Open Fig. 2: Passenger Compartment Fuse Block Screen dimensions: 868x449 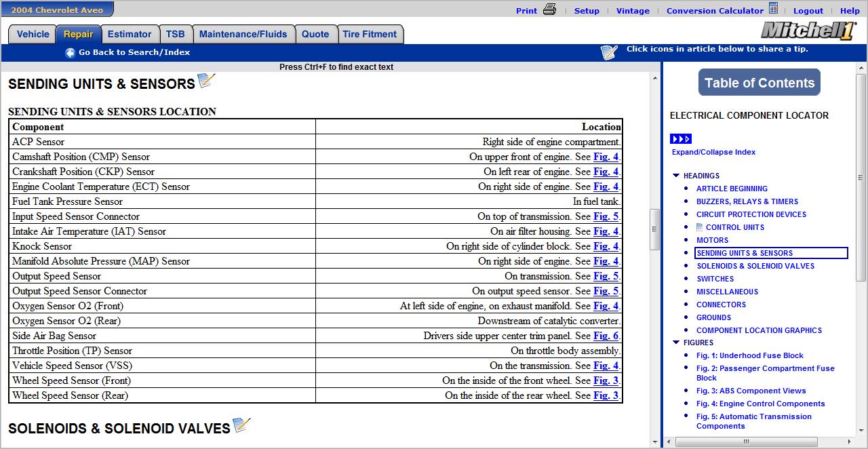765,373
